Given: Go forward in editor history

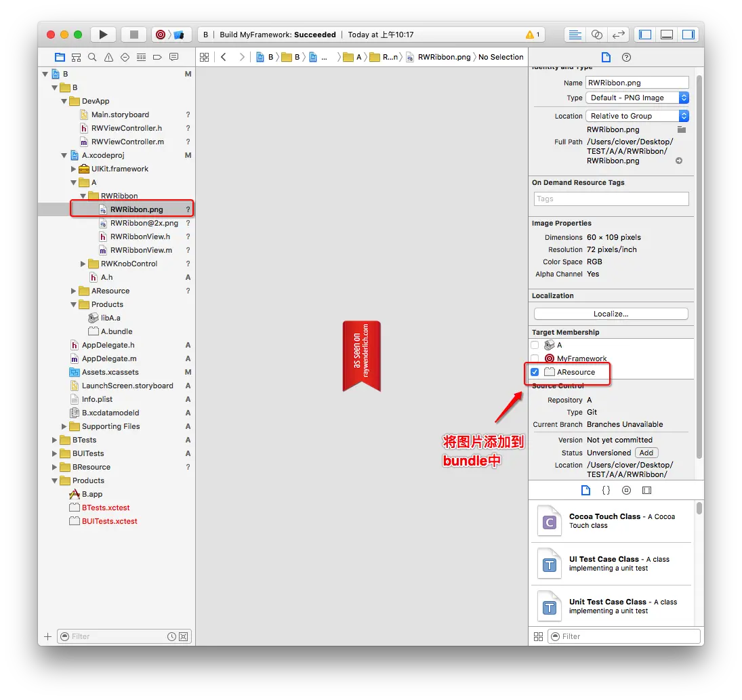Looking at the screenshot, I should click(x=242, y=58).
